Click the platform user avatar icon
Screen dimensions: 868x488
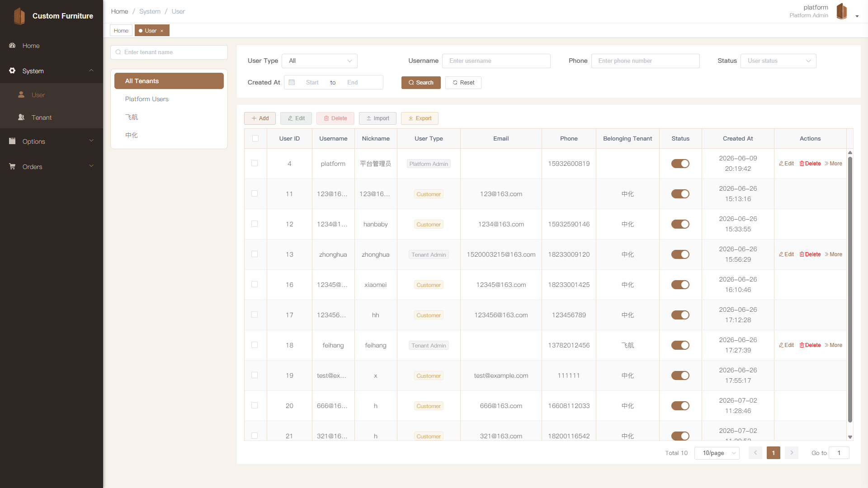tap(841, 11)
